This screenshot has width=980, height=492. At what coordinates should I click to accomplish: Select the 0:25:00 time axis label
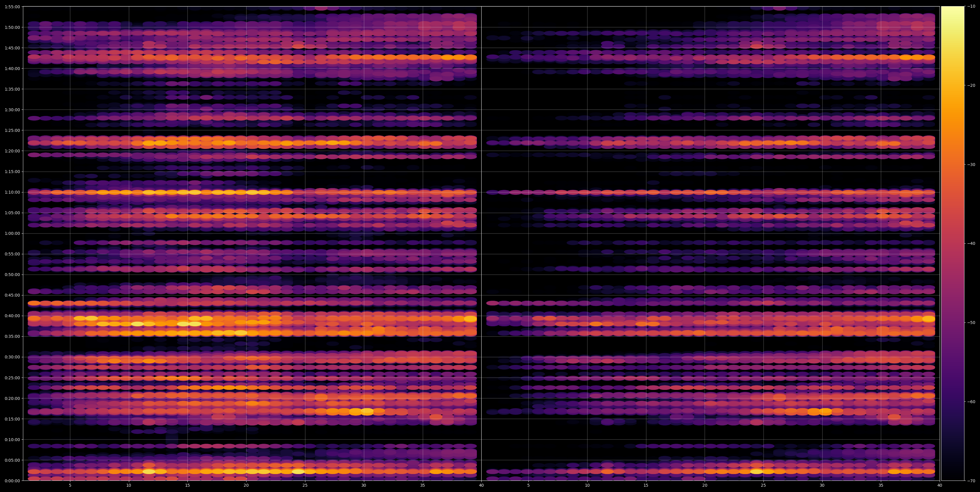12,378
